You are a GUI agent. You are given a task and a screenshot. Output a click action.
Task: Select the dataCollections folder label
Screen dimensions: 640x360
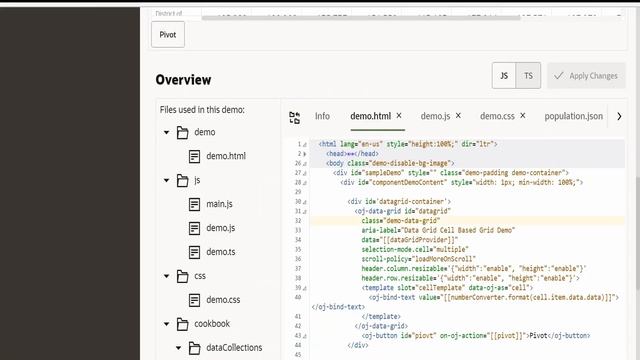tap(234, 347)
